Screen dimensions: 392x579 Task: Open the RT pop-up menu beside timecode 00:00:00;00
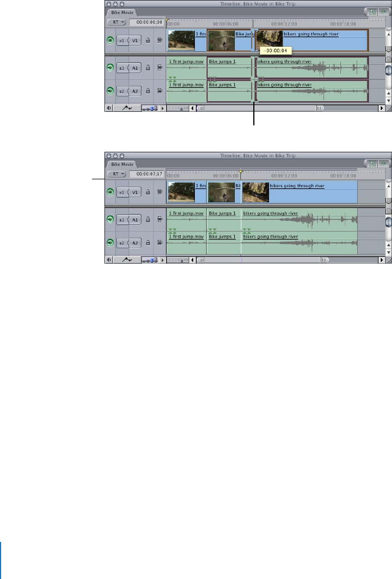pos(117,22)
